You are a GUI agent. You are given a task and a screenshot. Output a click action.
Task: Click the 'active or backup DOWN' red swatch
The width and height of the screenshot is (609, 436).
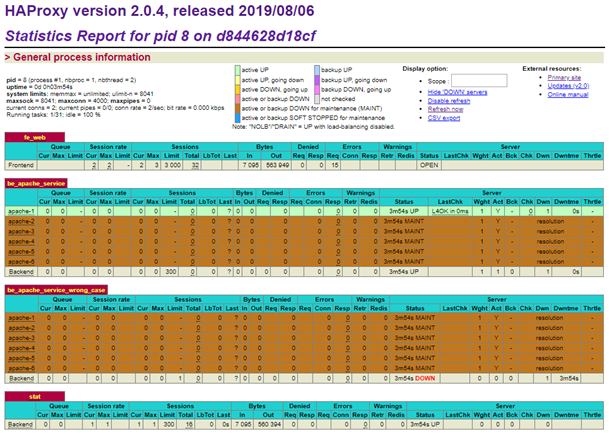point(237,99)
